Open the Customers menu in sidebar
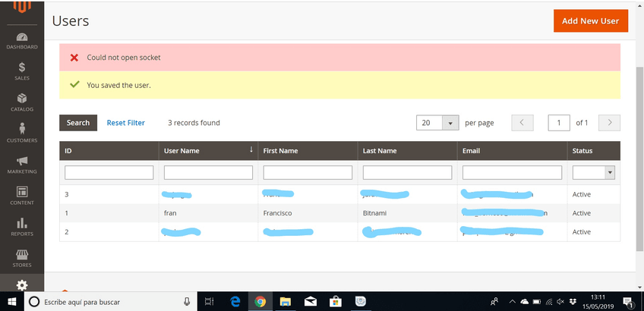644x311 pixels. pos(22,134)
